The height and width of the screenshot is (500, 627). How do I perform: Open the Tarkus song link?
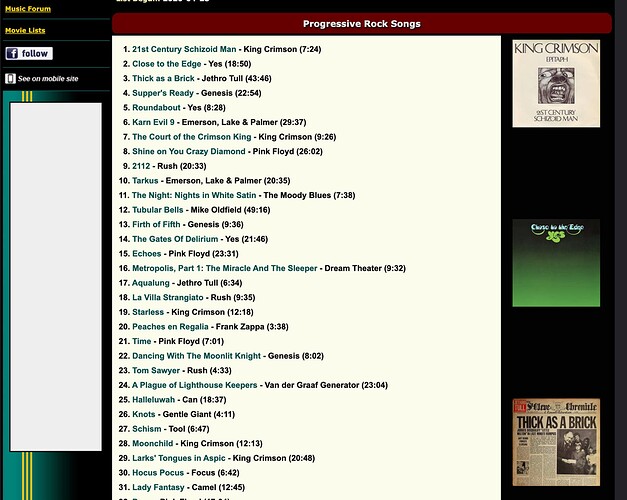click(145, 181)
